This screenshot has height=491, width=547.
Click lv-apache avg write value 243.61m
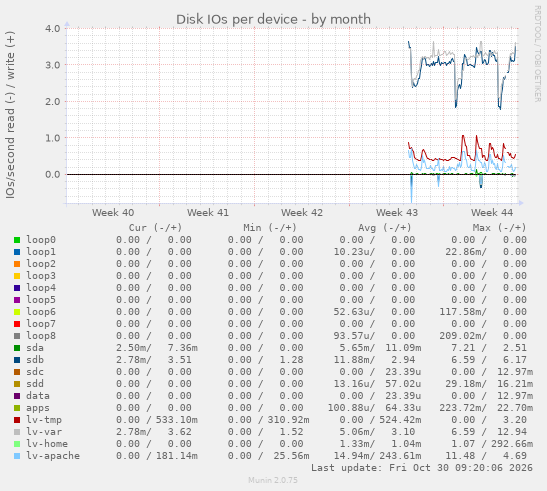(400, 456)
